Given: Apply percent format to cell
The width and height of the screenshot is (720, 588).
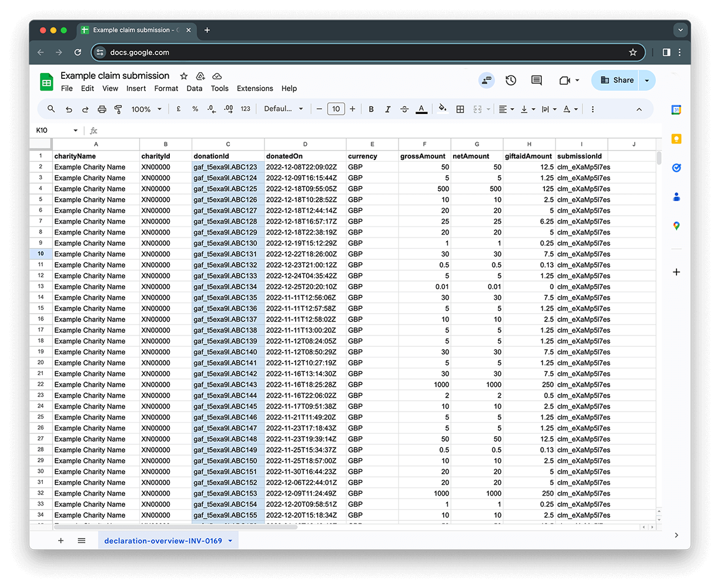Looking at the screenshot, I should click(x=195, y=109).
